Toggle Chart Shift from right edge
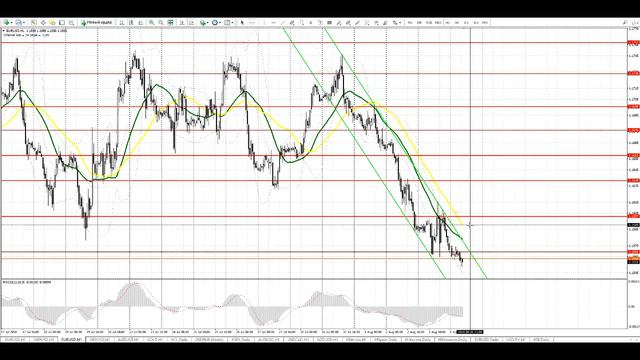640x360 pixels. (x=191, y=22)
